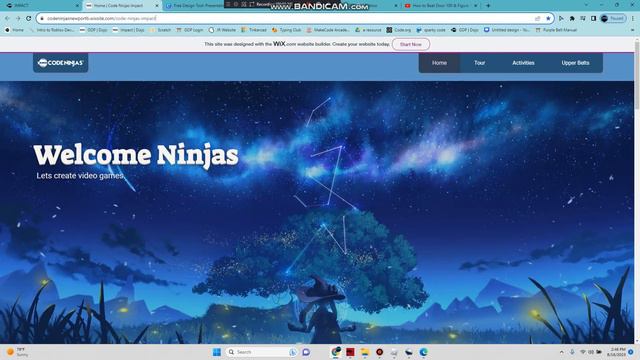Switch to the YouTube How to Beat tab
The image size is (640, 360).
(442, 6)
